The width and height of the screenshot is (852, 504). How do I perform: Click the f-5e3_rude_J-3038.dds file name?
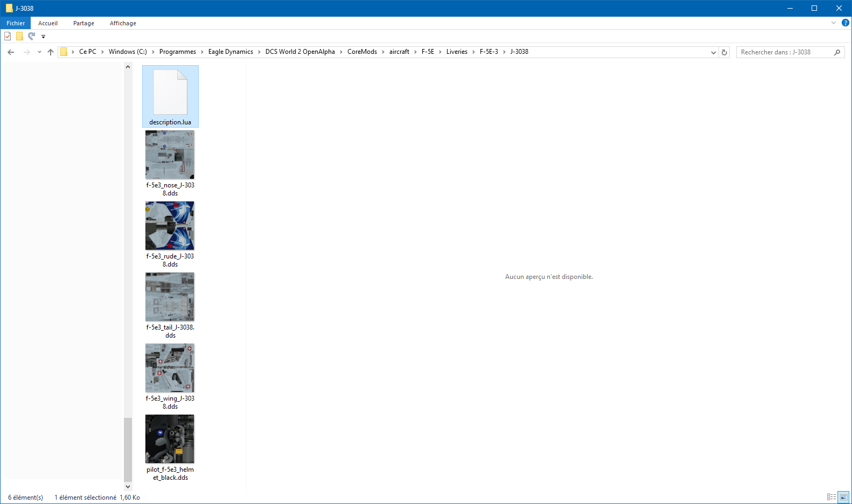170,260
